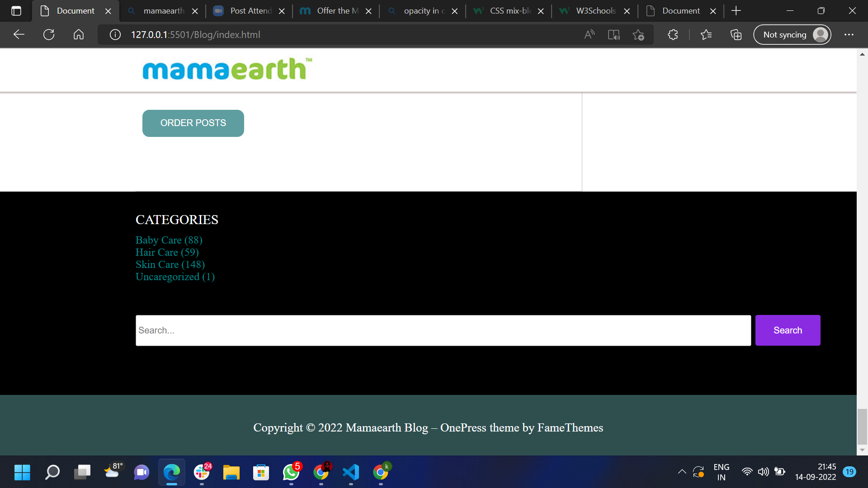Viewport: 868px width, 488px height.
Task: Open Collections in the browser
Action: 736,34
